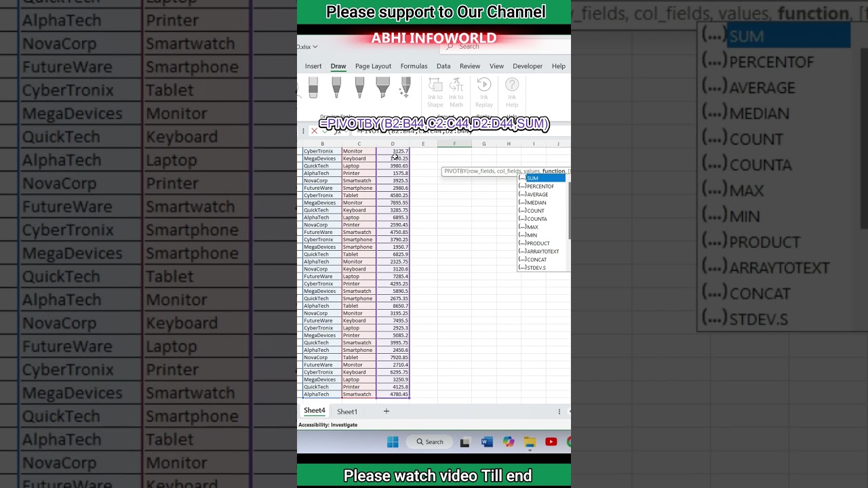Open the Draw ribbon tab
This screenshot has height=488, width=868.
pos(338,66)
